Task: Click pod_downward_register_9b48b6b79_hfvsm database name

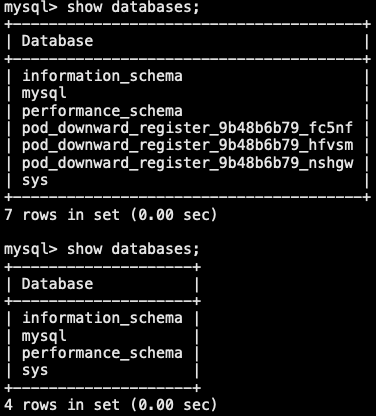Action: 187,146
